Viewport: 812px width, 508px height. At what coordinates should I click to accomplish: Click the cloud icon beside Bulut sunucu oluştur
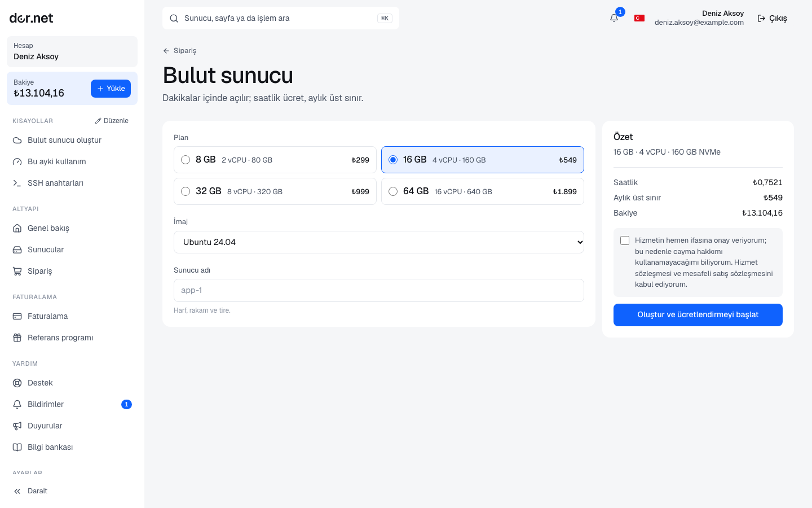pyautogui.click(x=17, y=140)
